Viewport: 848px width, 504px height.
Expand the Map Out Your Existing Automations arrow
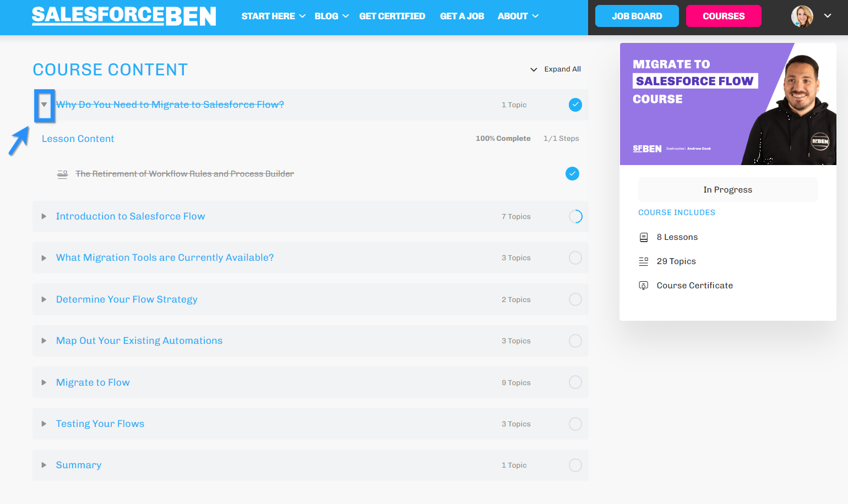coord(44,341)
